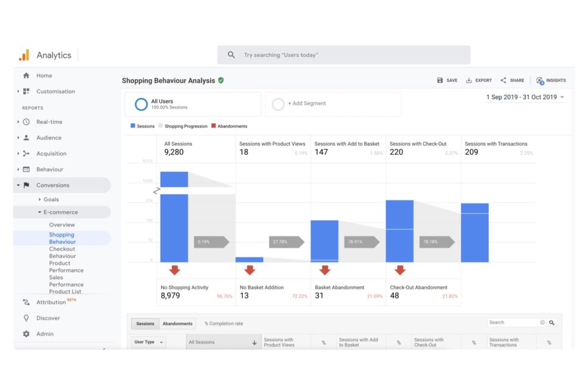Click the Discover lightbulb icon

26,318
